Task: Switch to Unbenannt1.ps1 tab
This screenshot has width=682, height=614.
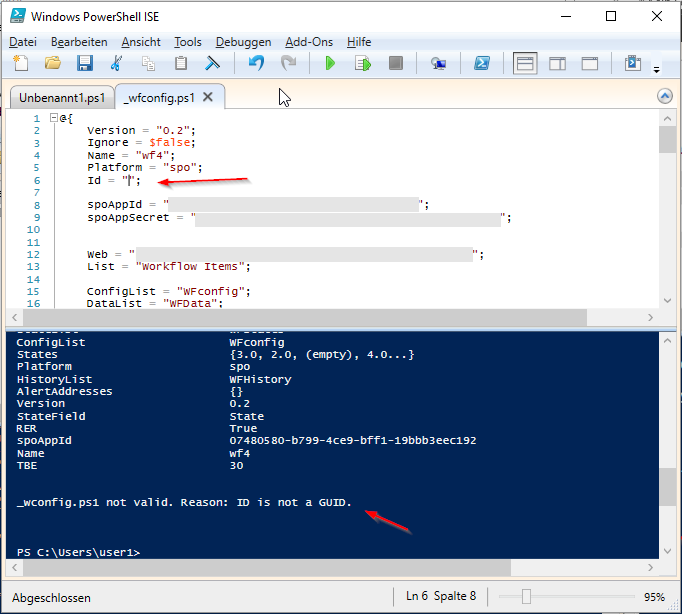Action: [x=62, y=97]
